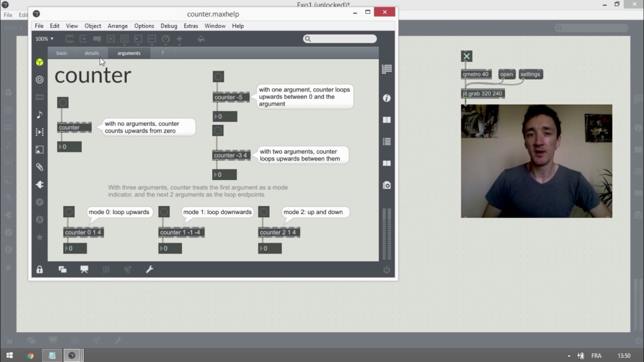
Task: Switch to the basic tab
Action: click(x=62, y=53)
